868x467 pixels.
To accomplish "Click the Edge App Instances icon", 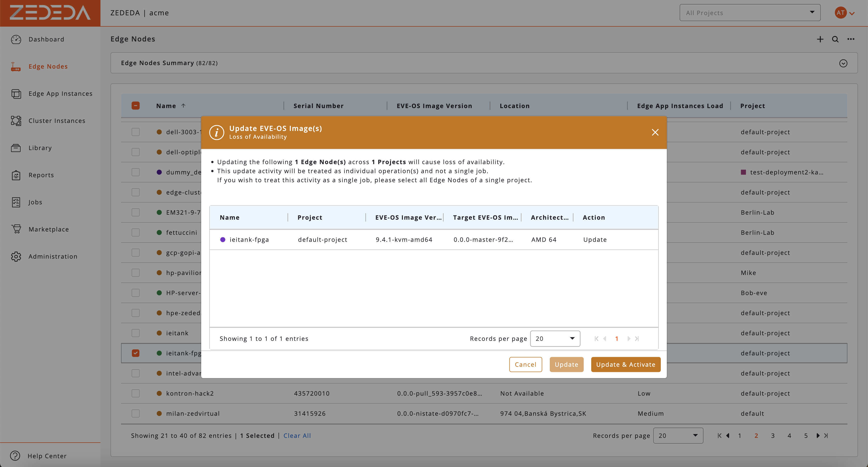I will coord(16,94).
